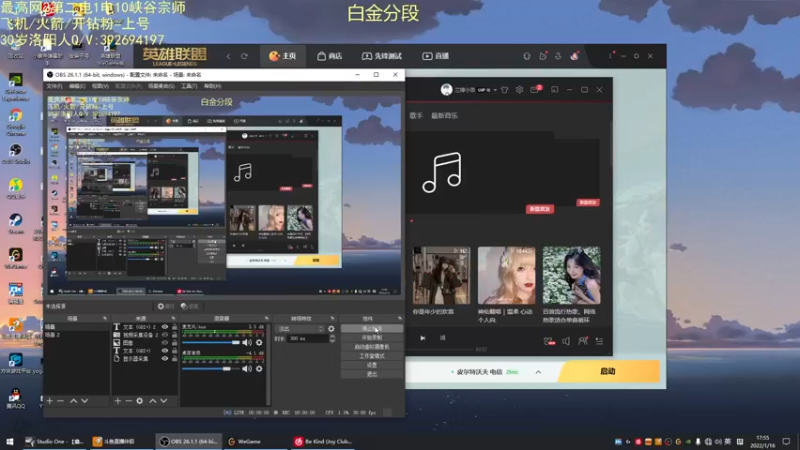Toggle lock on 显示器采集 source
This screenshot has width=800, height=450.
174,359
